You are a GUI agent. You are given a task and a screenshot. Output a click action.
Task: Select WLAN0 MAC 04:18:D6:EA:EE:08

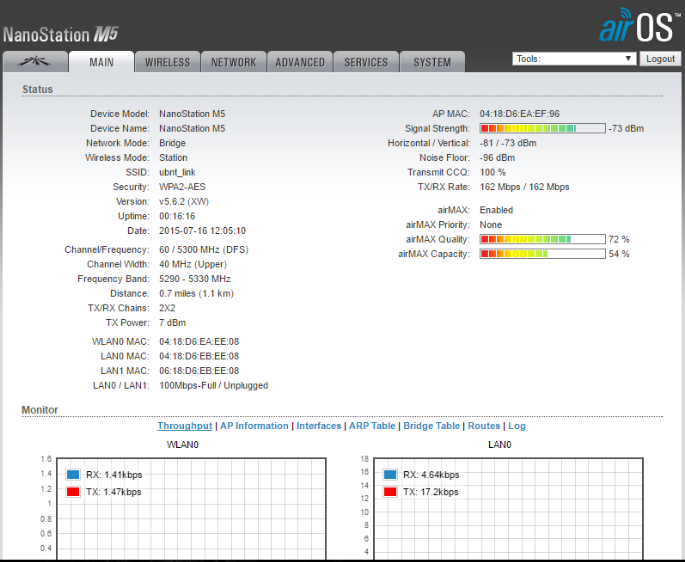tap(199, 341)
